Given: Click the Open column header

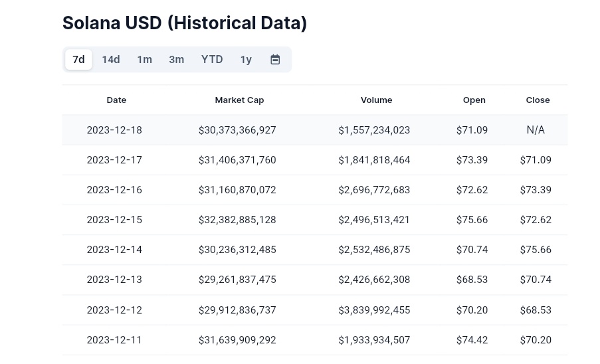Looking at the screenshot, I should 474,100.
